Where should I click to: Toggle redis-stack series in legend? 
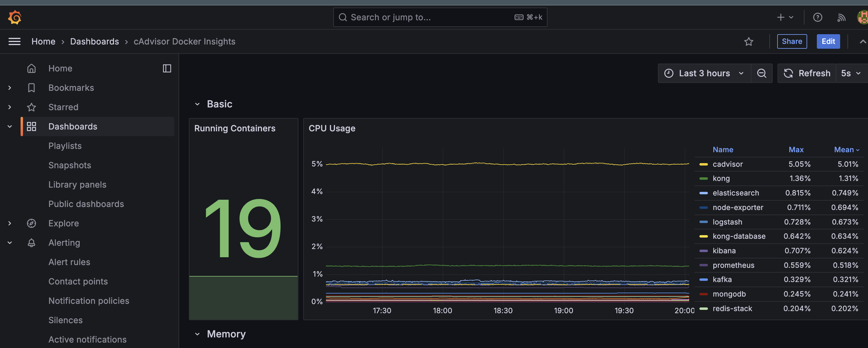coord(732,309)
